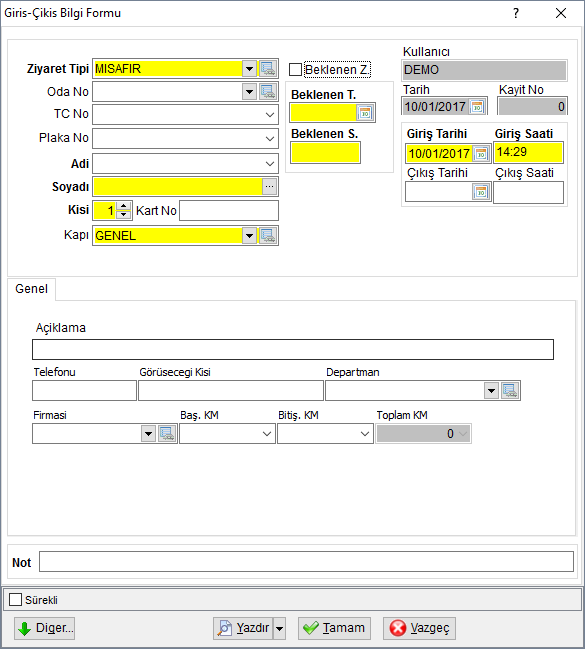Open Departman lookup list icon
The image size is (585, 649).
[510, 391]
